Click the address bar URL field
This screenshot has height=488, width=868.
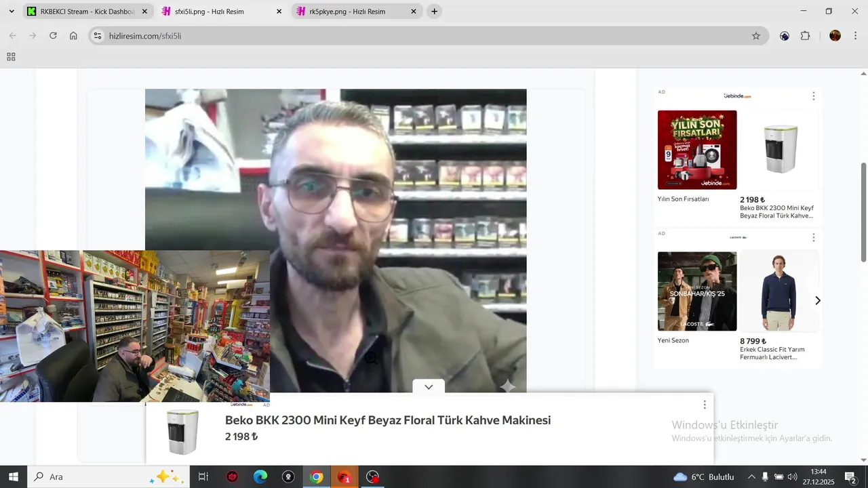click(x=427, y=36)
